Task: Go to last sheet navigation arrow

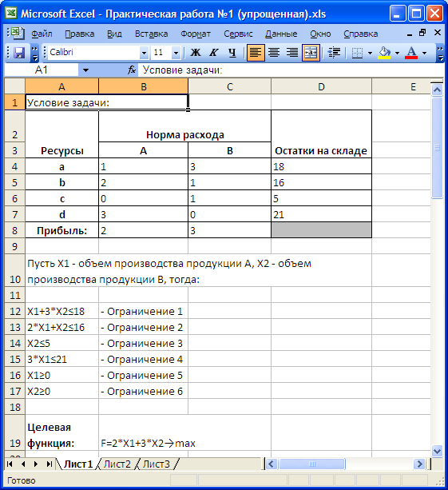Action: pos(50,464)
